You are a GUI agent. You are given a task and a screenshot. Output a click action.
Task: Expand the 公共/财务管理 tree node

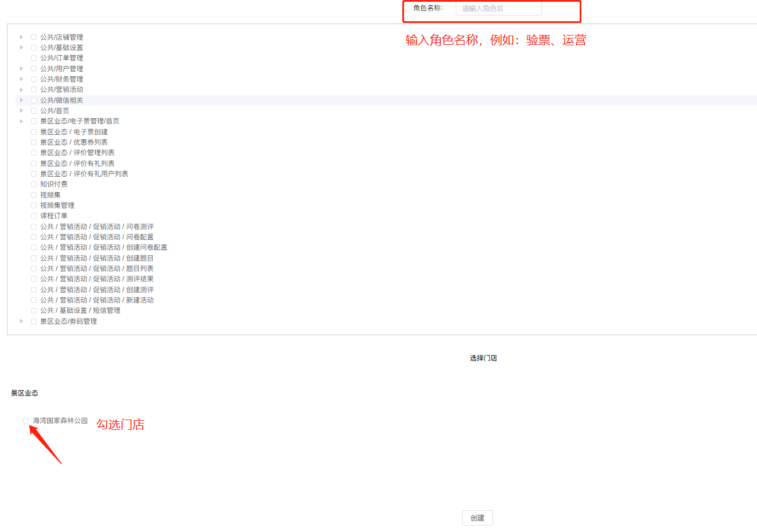[x=21, y=79]
